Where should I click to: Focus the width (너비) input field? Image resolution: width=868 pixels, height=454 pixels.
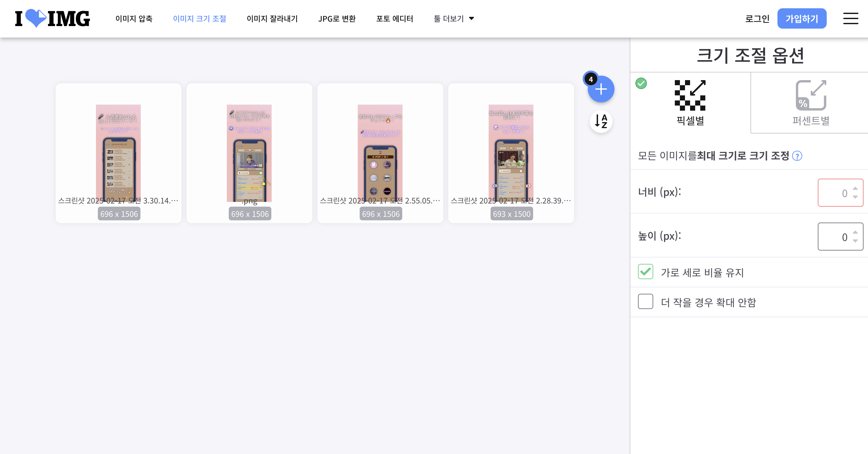tap(840, 193)
